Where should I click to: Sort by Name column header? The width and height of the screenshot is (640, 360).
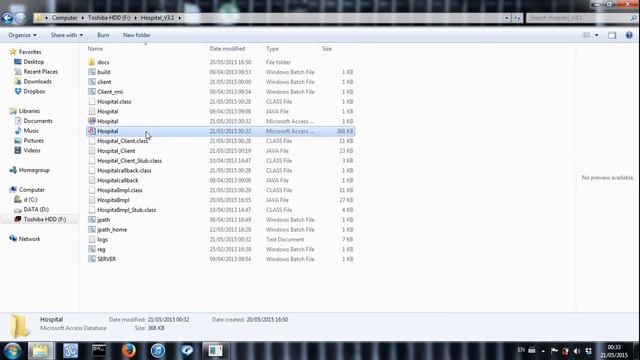click(95, 49)
